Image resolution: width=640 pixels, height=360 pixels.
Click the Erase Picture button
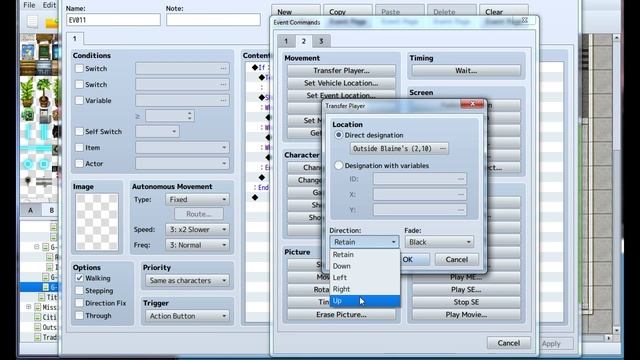[x=341, y=315]
